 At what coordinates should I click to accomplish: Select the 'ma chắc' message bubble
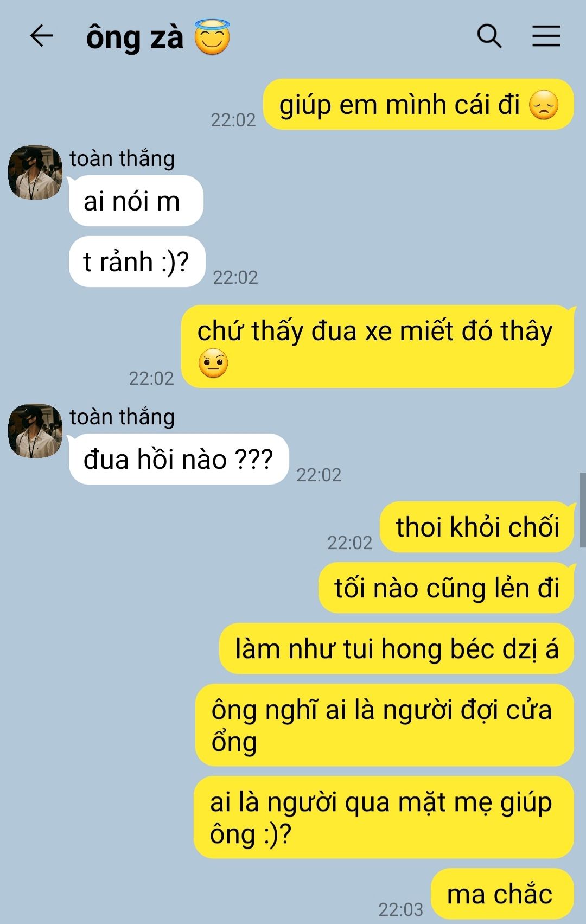pyautogui.click(x=502, y=894)
